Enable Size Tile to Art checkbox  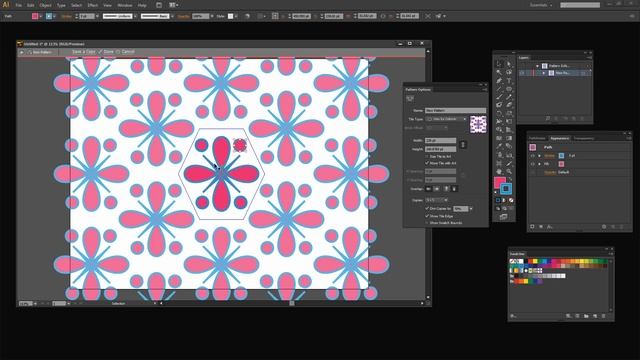pyautogui.click(x=427, y=156)
